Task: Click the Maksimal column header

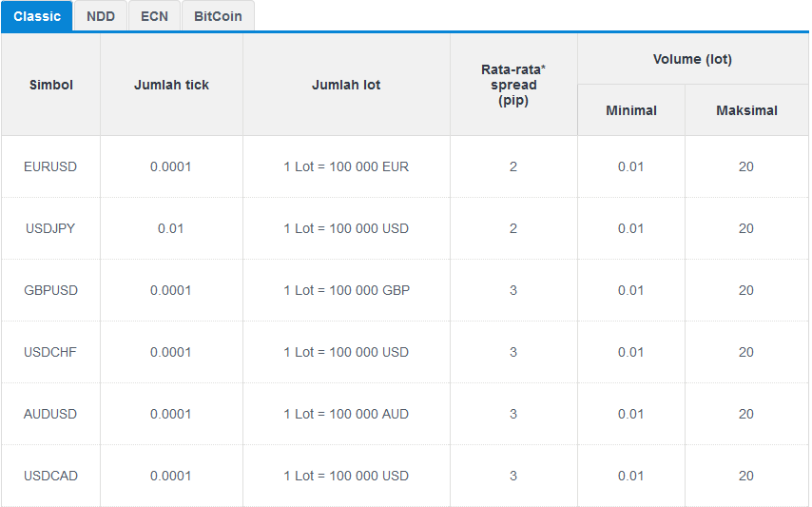Action: click(x=746, y=110)
